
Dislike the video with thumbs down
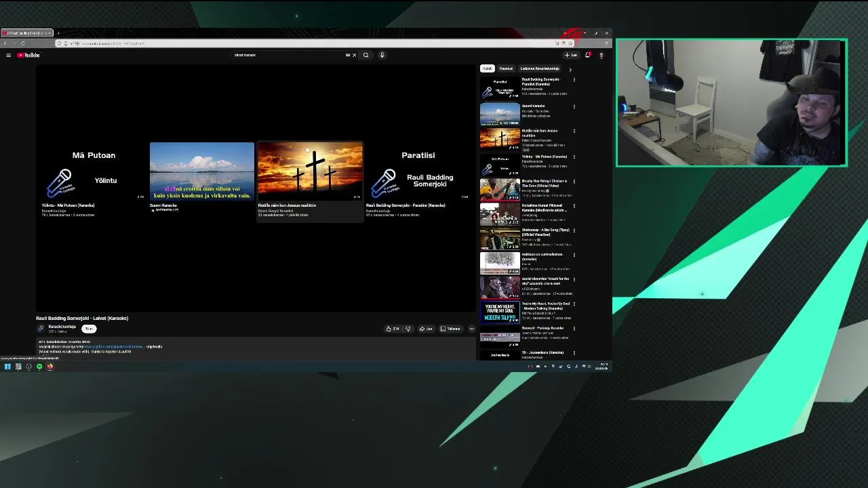408,329
